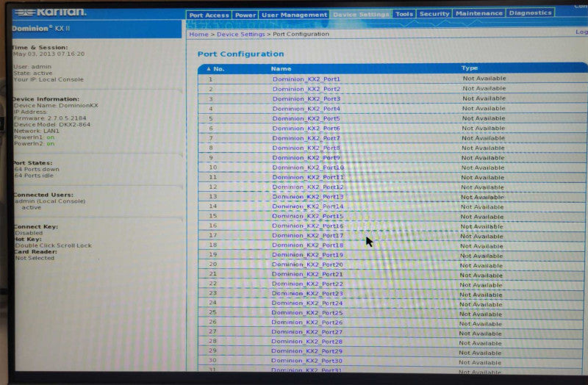This screenshot has height=385, width=588.
Task: Open Dominion_KX2_Port14 link
Action: click(308, 206)
